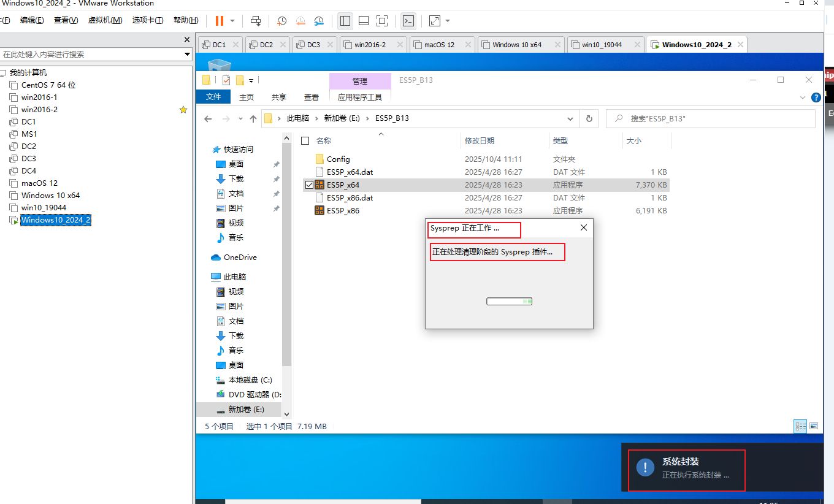Open the 查看 ribbon tab in Explorer

pos(312,97)
